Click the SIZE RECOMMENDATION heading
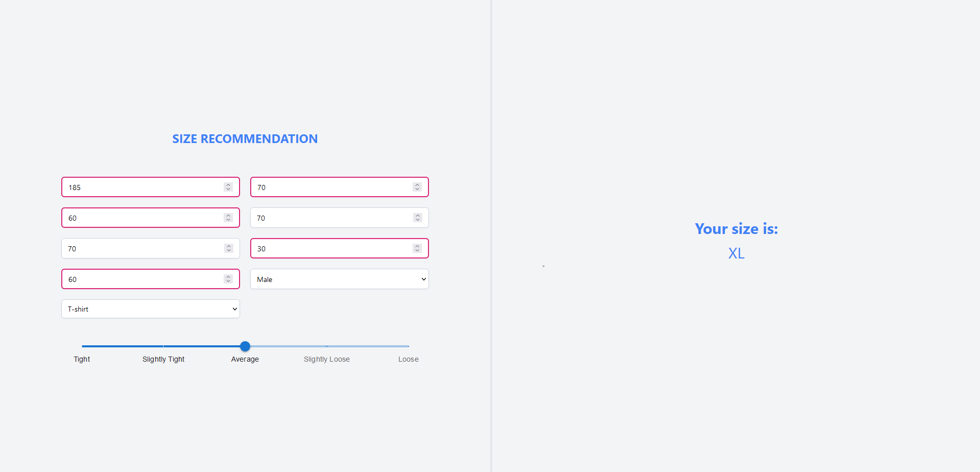Viewport: 980px width, 472px height. pyautogui.click(x=245, y=138)
